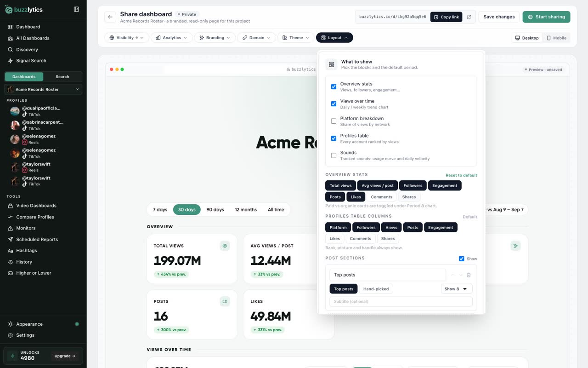
Task: Enable the Comments overview stat chip
Action: coord(382,197)
